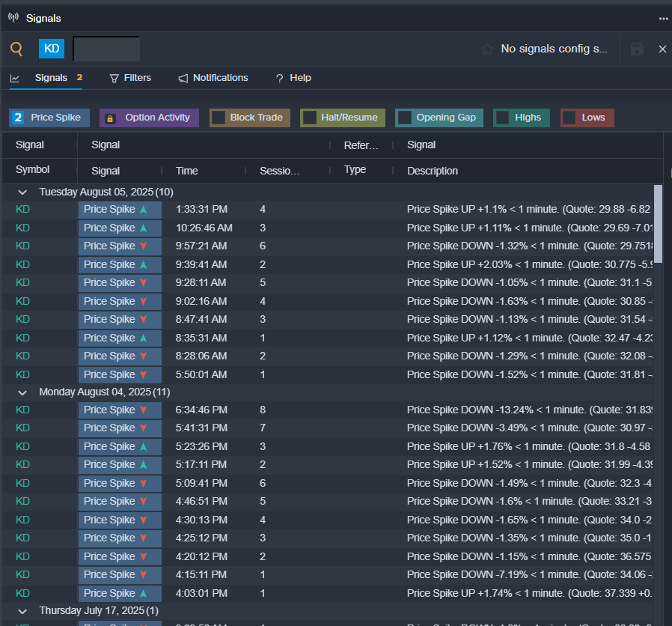672x626 pixels.
Task: Enable the Opening Gap checkbox
Action: click(405, 118)
